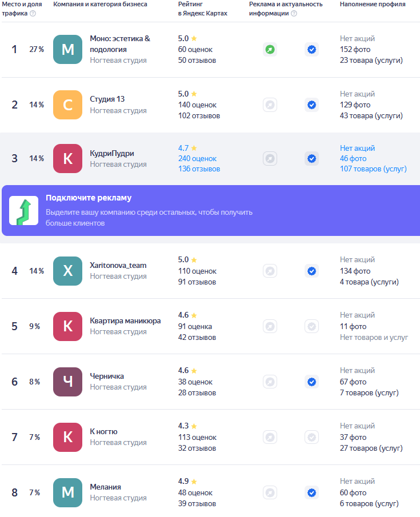
Task: Click the advertising icon in Черничка row
Action: click(270, 382)
